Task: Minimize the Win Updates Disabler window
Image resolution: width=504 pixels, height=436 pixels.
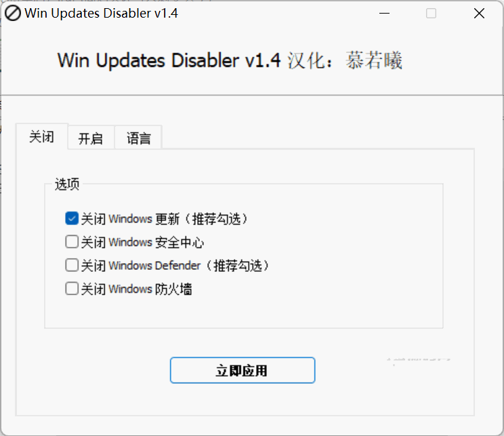Action: click(x=384, y=14)
